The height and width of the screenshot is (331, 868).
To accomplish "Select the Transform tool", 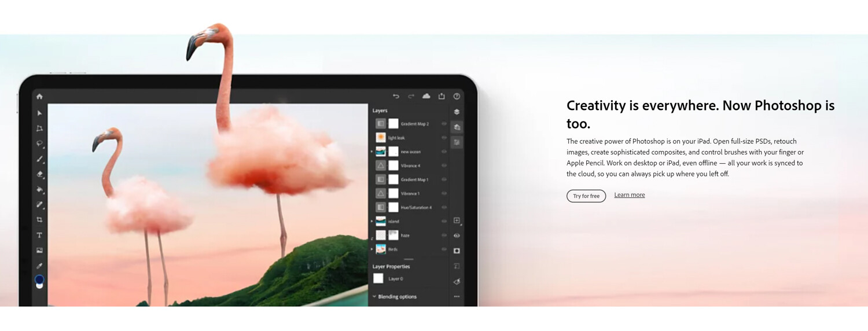I will [39, 128].
